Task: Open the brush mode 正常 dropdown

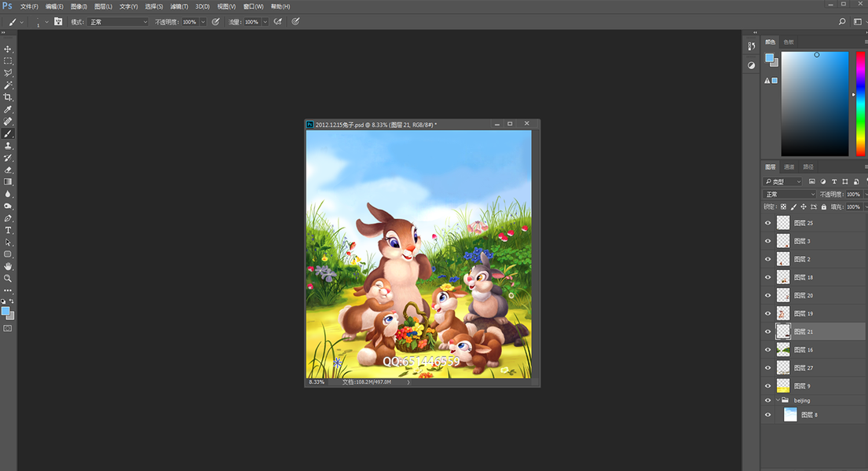Action: tap(118, 22)
